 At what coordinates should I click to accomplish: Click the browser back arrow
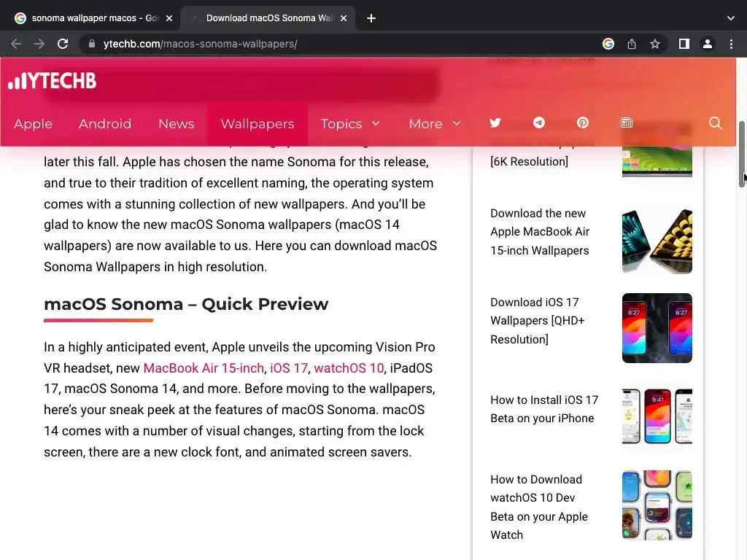pyautogui.click(x=16, y=44)
